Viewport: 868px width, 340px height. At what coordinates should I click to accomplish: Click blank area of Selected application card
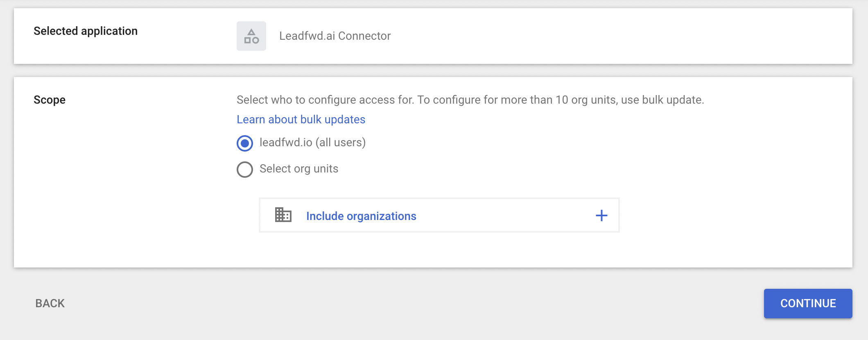[x=614, y=36]
